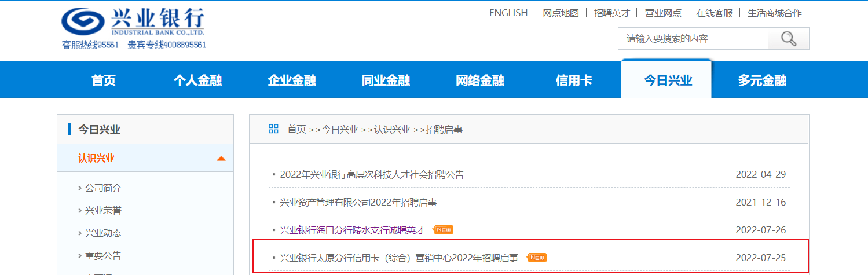Viewport: 868px width, 275px height.
Task: Click 首页 in breadcrumb
Action: click(296, 130)
